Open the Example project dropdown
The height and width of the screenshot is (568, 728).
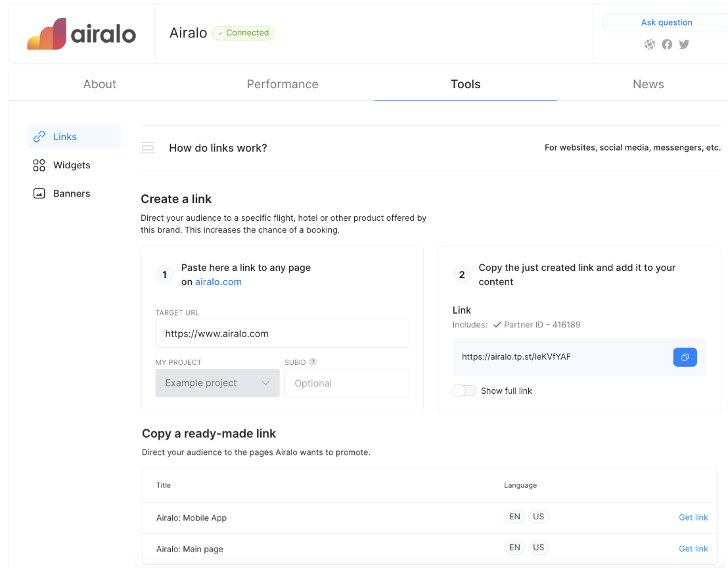pos(217,383)
